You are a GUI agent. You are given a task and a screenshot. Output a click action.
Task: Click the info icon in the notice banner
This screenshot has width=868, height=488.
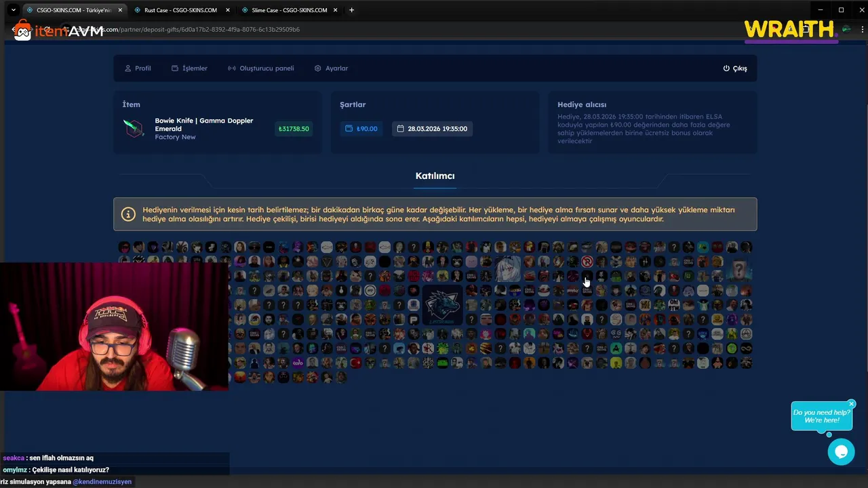pos(128,214)
